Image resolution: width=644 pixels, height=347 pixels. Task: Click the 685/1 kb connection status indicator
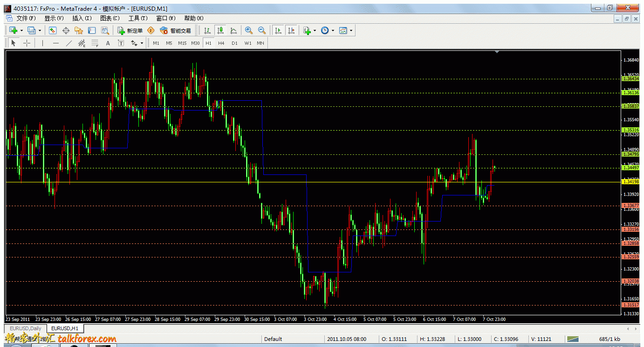tap(610, 339)
